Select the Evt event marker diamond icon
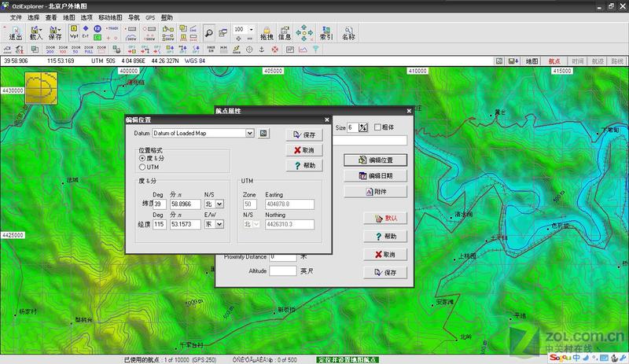This screenshot has height=364, width=629. click(86, 31)
